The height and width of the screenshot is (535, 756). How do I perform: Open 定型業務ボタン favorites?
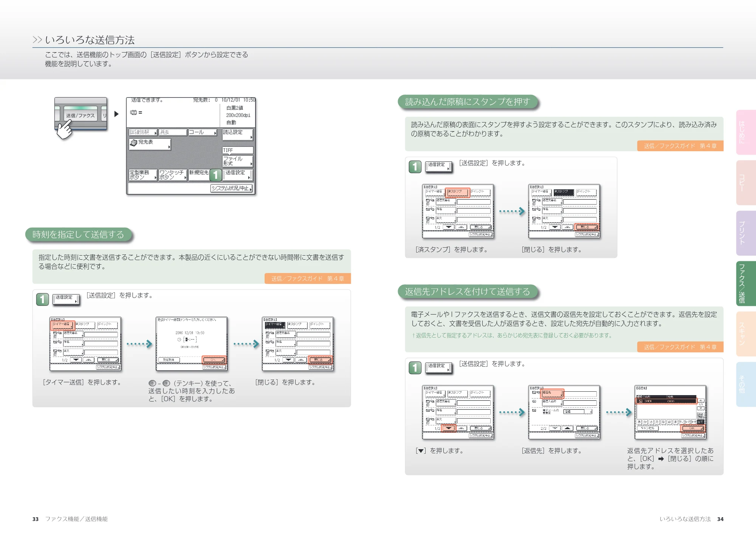coord(143,174)
